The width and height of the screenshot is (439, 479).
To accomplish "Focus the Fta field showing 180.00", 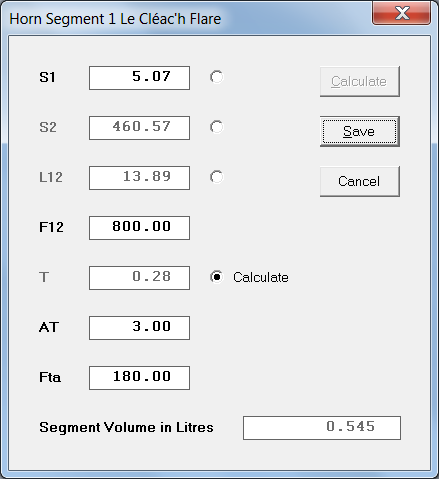I will [x=139, y=378].
